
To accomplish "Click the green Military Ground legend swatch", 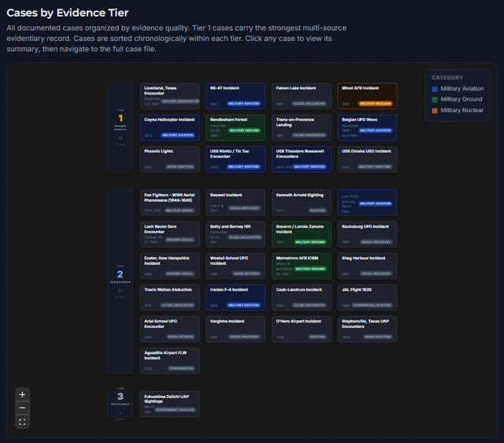I will (435, 100).
